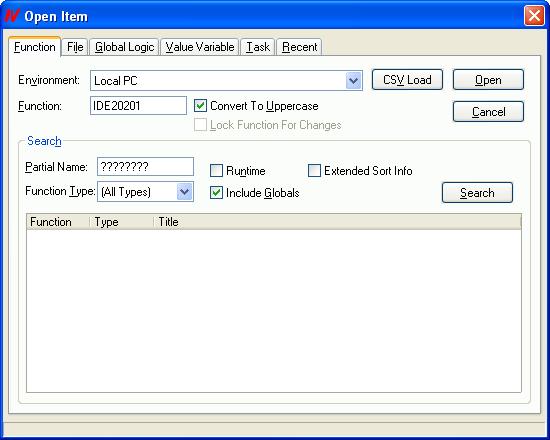Cancel the dialog with the Cancel button

(x=488, y=112)
